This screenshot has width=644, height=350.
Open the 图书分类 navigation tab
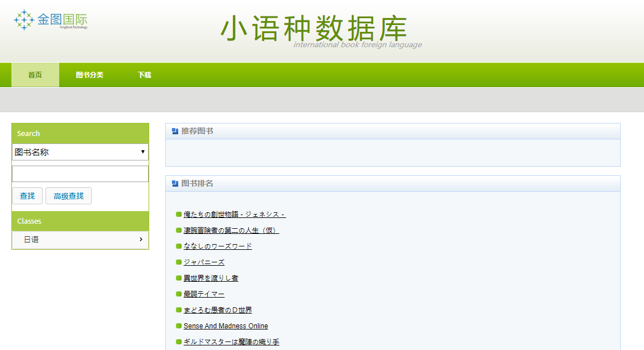(89, 75)
